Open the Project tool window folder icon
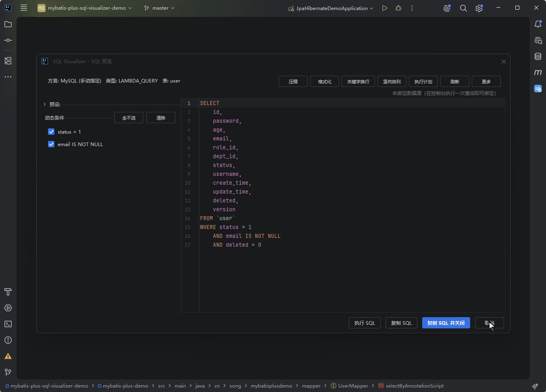The image size is (546, 392). click(8, 24)
